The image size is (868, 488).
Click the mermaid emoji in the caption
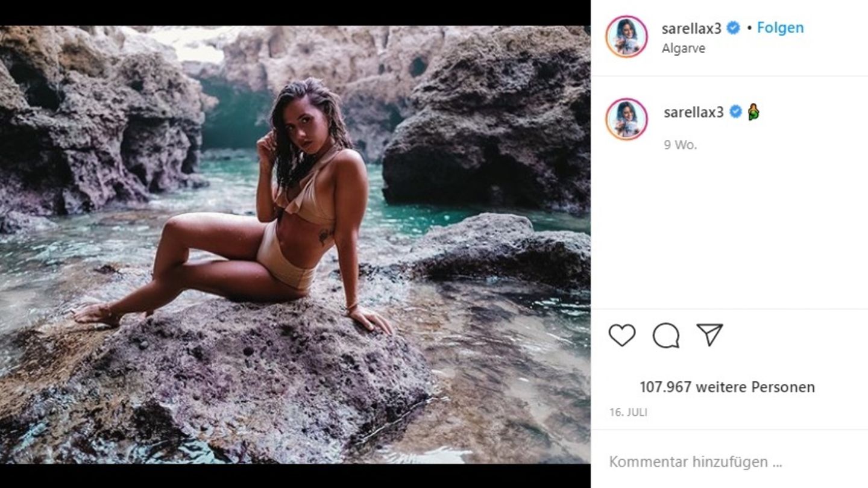pos(753,111)
